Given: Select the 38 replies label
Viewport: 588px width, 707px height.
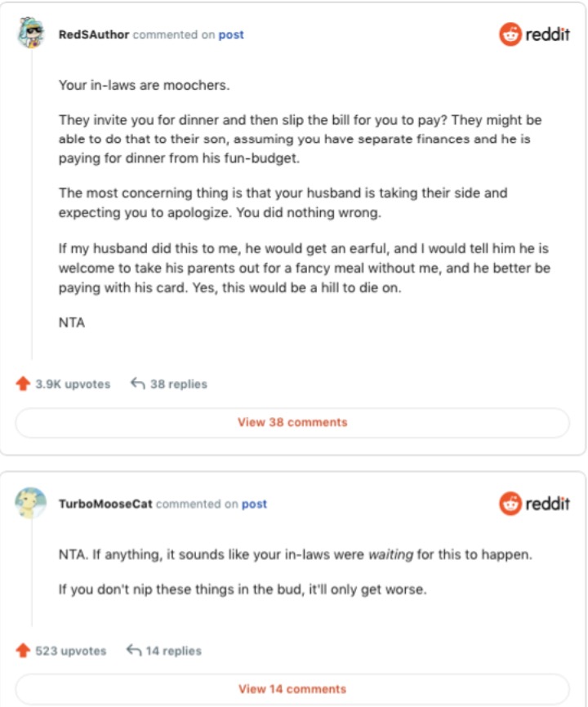Looking at the screenshot, I should click(178, 384).
